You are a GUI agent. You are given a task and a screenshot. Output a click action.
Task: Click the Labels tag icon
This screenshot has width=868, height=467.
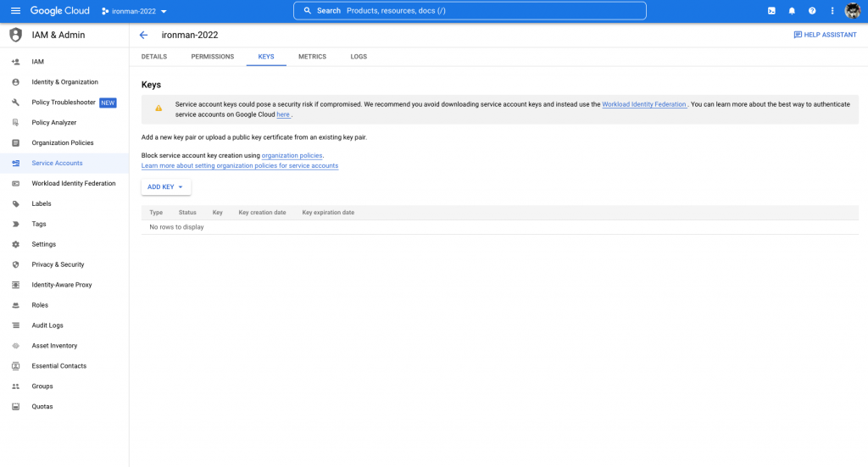coord(15,203)
